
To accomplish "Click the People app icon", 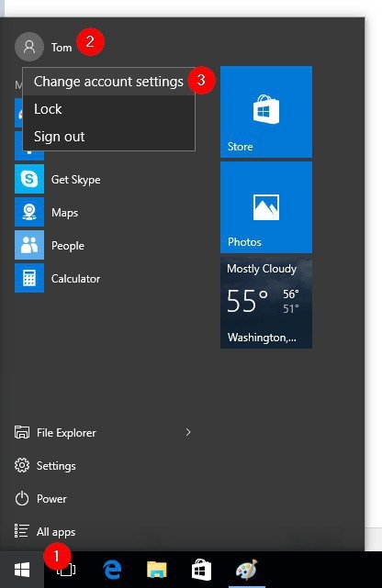I will pos(29,245).
